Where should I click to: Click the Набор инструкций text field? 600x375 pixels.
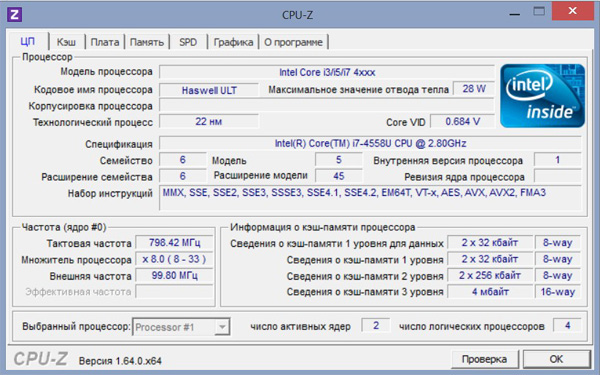pyautogui.click(x=370, y=197)
